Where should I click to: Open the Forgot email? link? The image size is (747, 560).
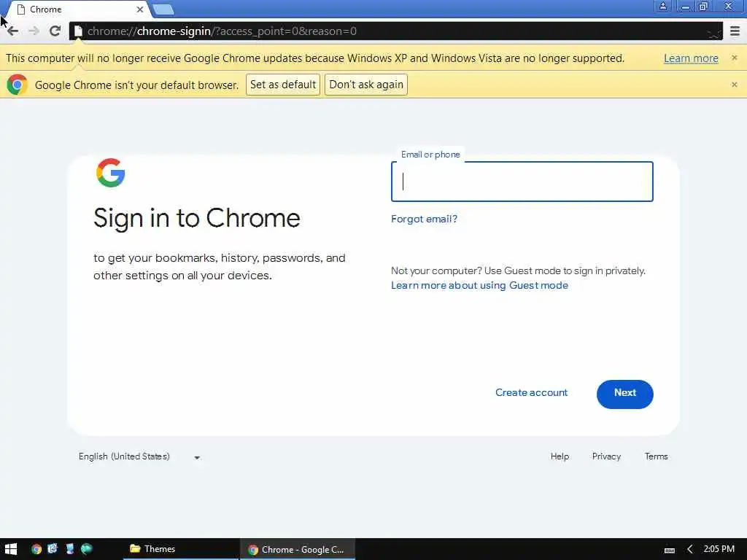tap(424, 219)
